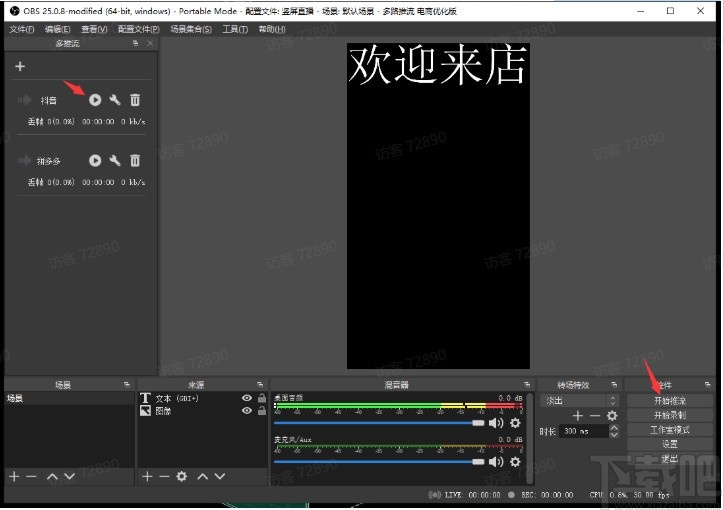Add a new source
Image resolution: width=724 pixels, height=510 pixels.
point(147,476)
